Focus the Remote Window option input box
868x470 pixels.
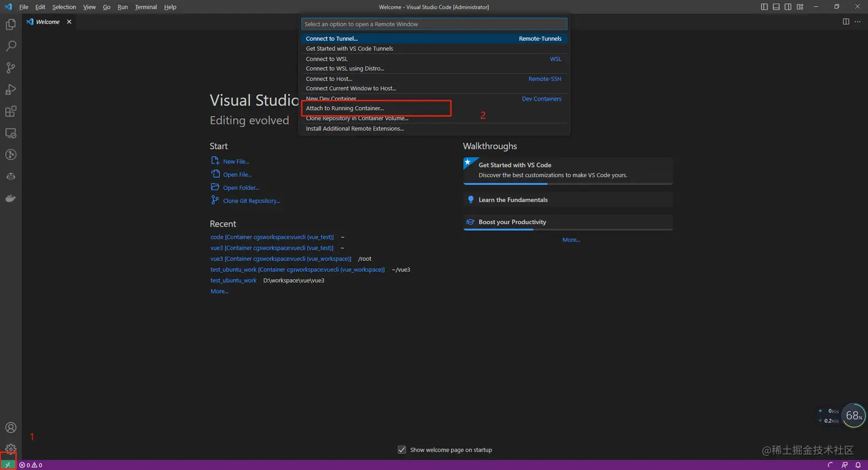coord(434,24)
